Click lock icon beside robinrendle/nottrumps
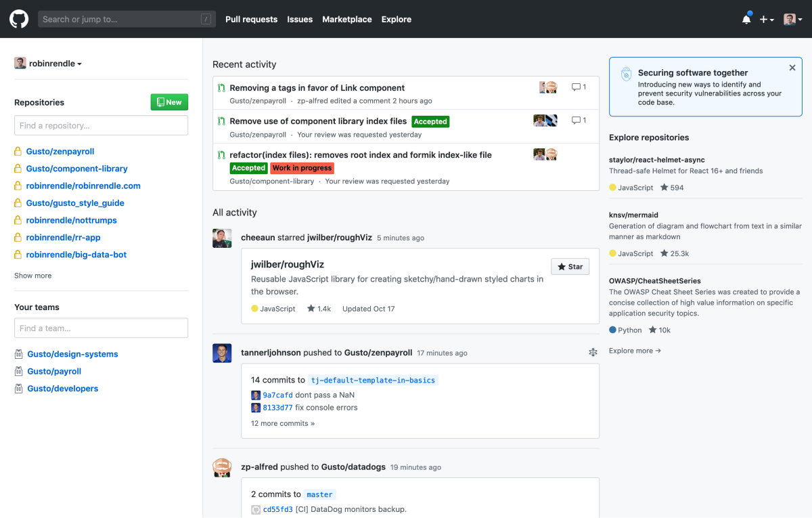The height and width of the screenshot is (518, 812). pos(18,220)
